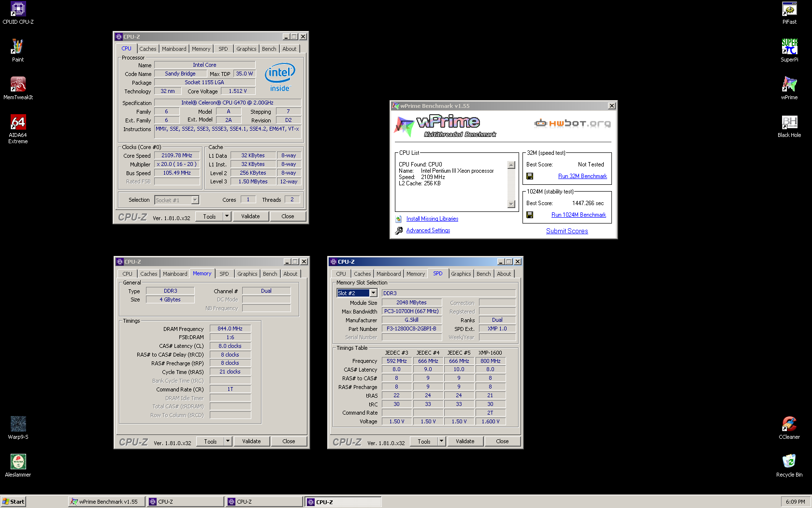
Task: Select the Memory tab in SPD CPU-Z window
Action: click(x=416, y=274)
